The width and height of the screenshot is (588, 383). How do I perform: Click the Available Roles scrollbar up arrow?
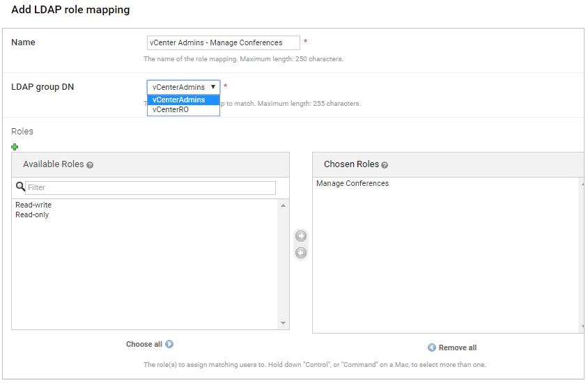pyautogui.click(x=283, y=205)
